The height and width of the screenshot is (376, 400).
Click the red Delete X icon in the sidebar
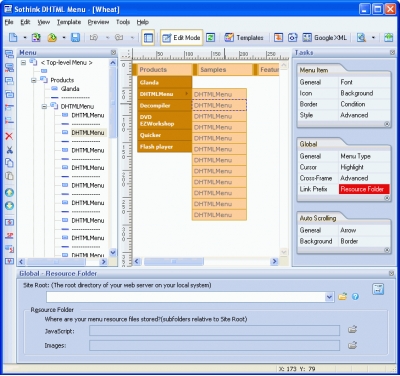(9, 136)
